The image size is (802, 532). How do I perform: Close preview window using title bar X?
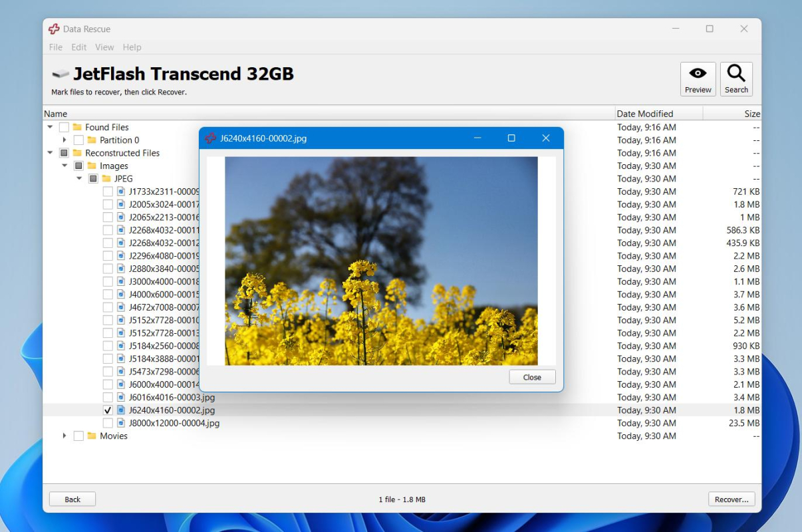click(x=546, y=138)
